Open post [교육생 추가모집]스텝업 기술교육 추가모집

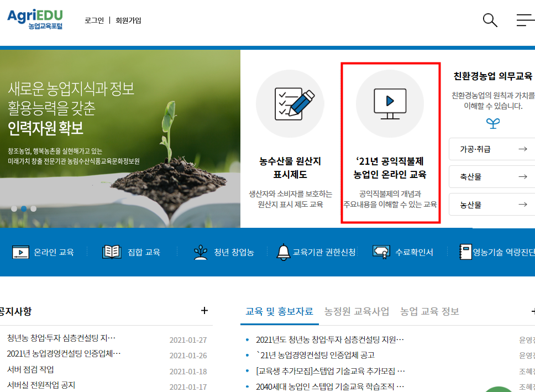click(x=331, y=371)
